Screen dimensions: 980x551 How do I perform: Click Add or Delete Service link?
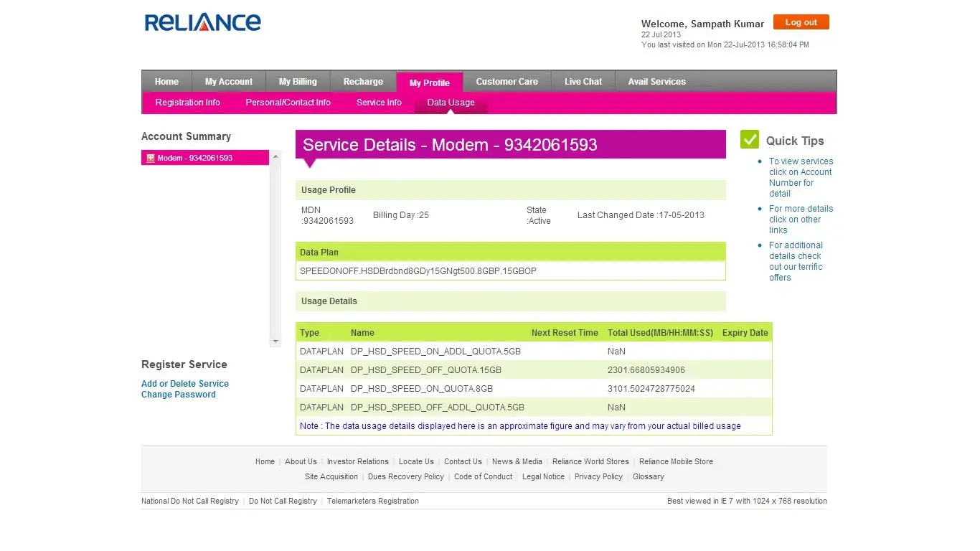185,384
